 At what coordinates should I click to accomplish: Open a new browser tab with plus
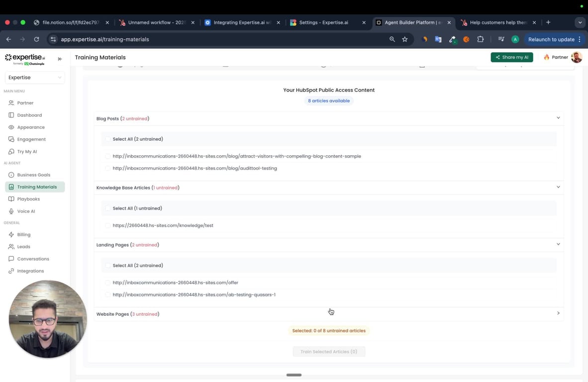pos(548,22)
